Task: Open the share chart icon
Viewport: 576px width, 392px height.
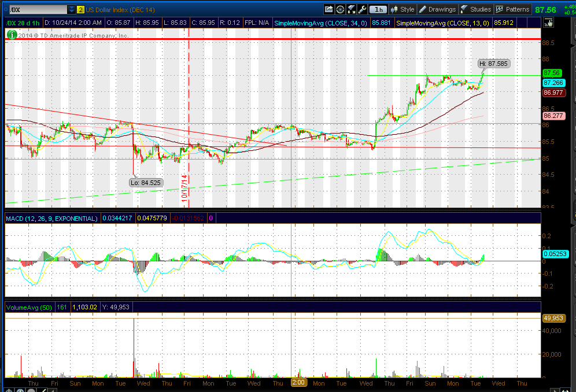Action: (x=329, y=9)
